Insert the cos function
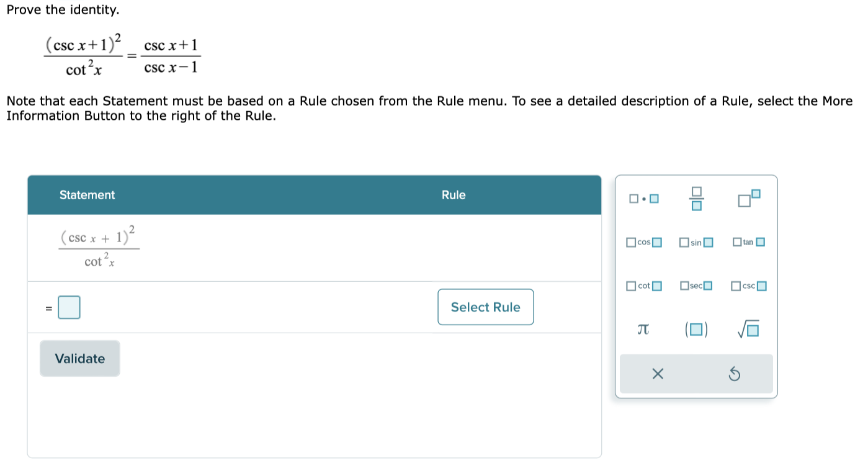868x473 pixels. coord(643,242)
